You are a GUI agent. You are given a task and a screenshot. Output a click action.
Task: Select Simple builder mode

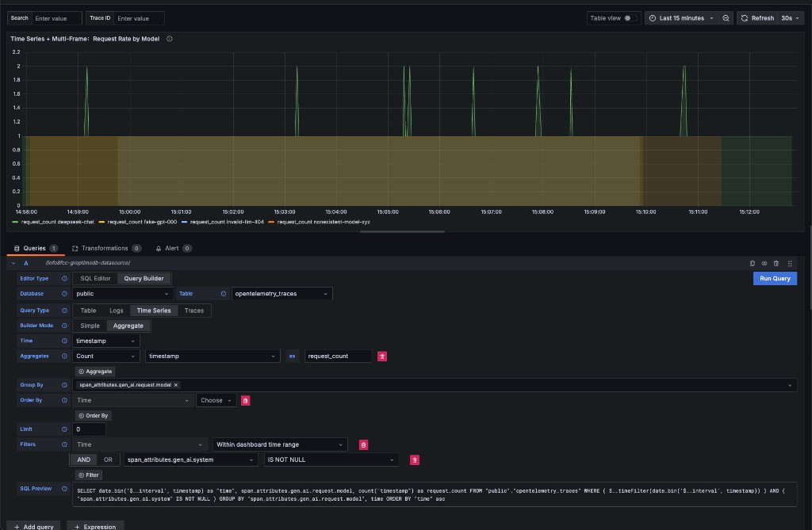click(90, 326)
